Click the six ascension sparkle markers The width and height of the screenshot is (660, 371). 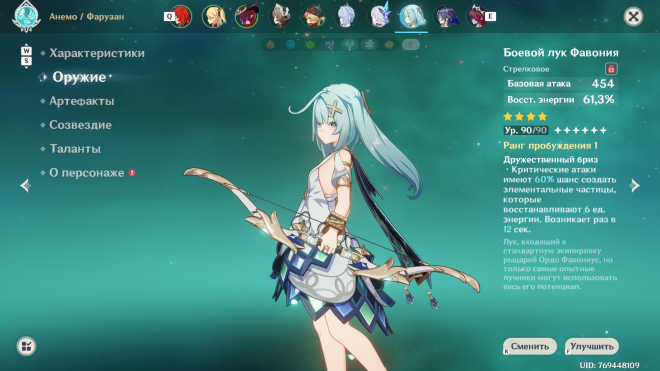(580, 131)
